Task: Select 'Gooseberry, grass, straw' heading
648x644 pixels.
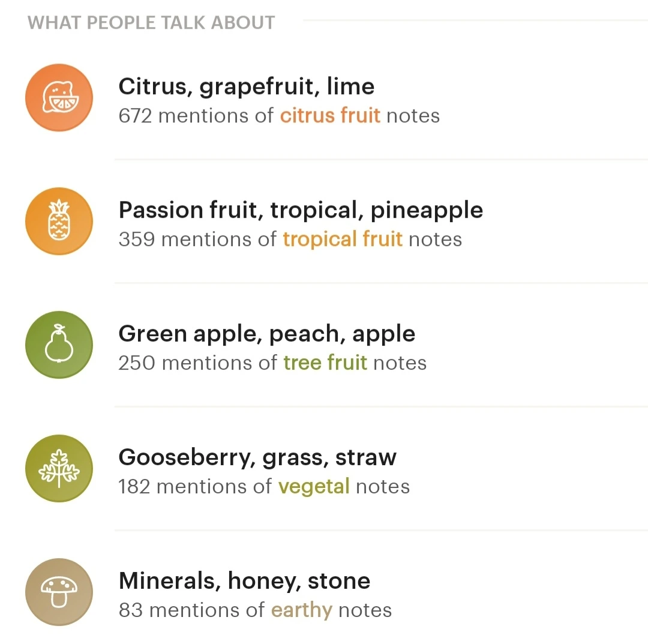Action: (257, 458)
